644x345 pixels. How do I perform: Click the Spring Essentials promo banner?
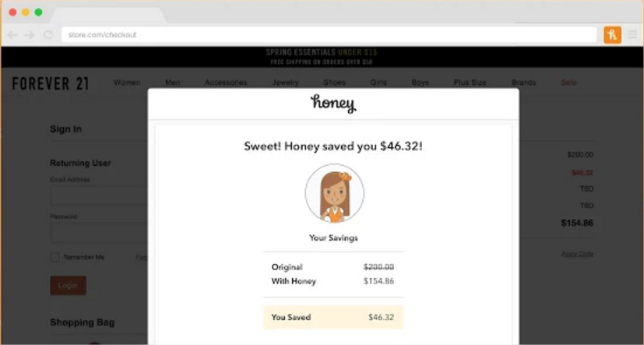[322, 57]
